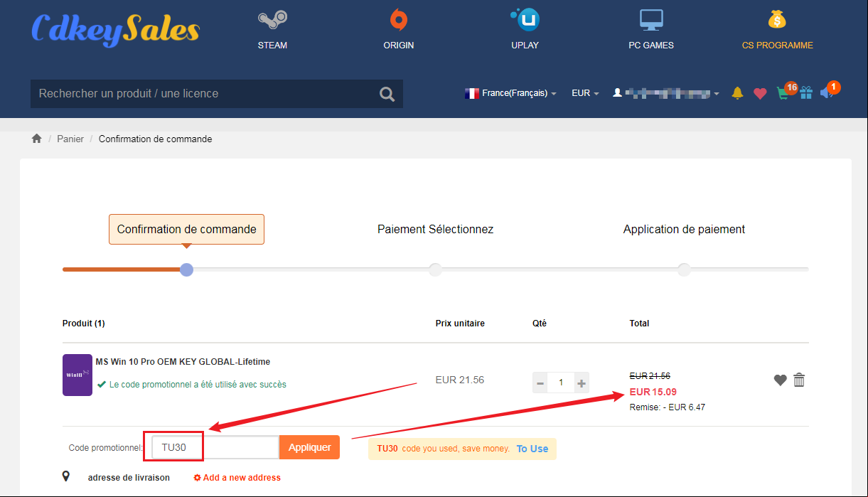Image resolution: width=868 pixels, height=497 pixels.
Task: Select the Application de paiement step
Action: click(684, 229)
